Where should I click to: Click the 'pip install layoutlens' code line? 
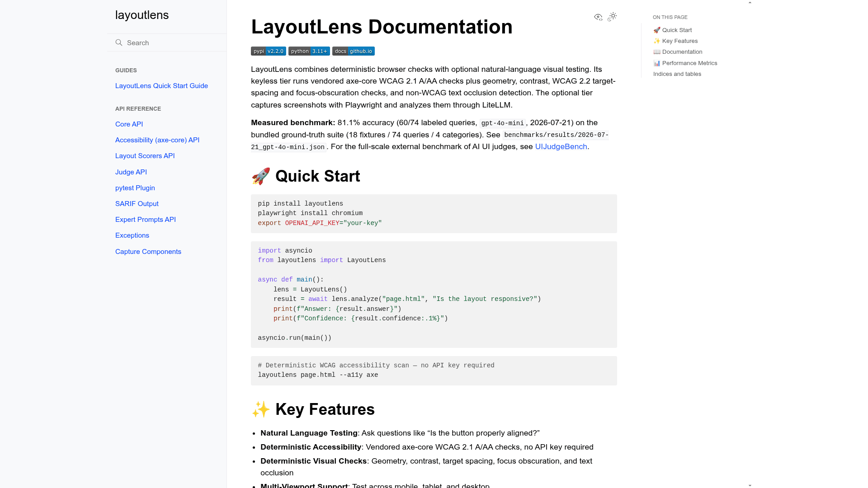tap(300, 204)
